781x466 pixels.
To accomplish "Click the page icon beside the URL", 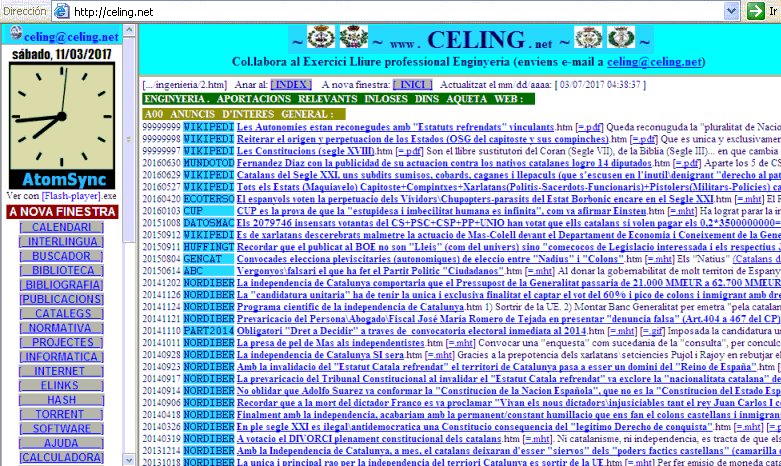I will (61, 11).
